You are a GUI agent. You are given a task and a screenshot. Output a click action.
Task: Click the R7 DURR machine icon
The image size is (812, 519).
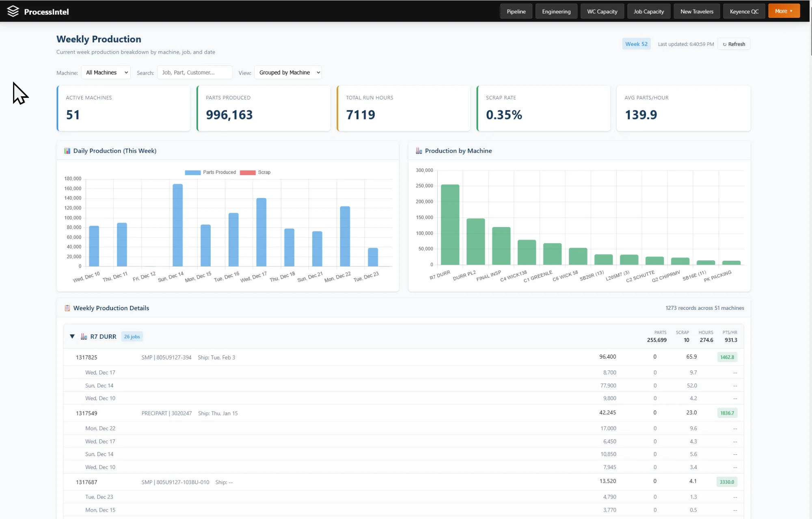pos(84,336)
